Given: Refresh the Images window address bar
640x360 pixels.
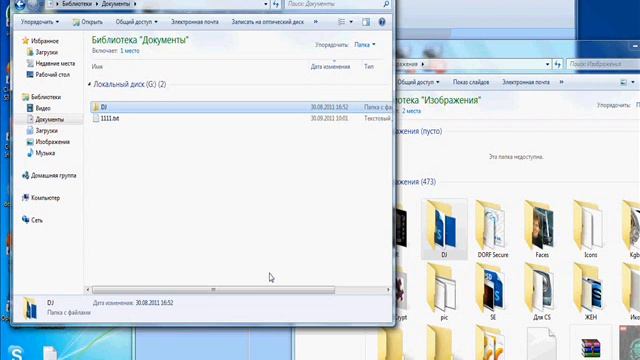Looking at the screenshot, I should [x=558, y=64].
